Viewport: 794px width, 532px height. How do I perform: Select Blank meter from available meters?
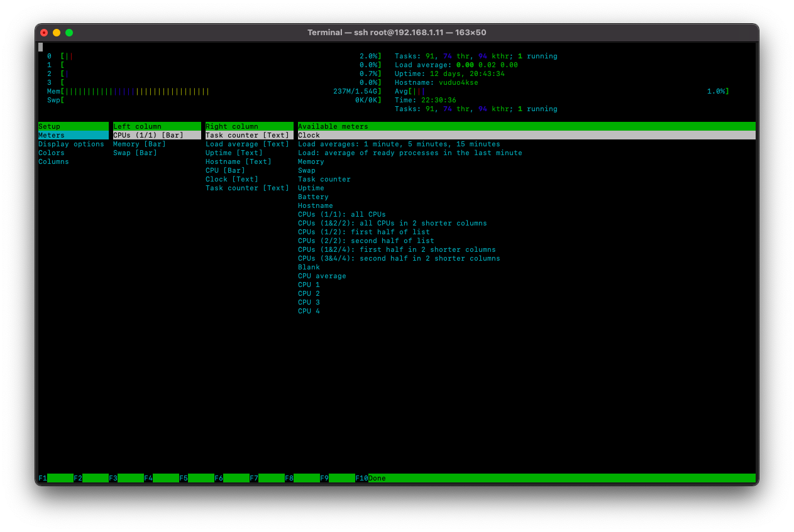(309, 268)
